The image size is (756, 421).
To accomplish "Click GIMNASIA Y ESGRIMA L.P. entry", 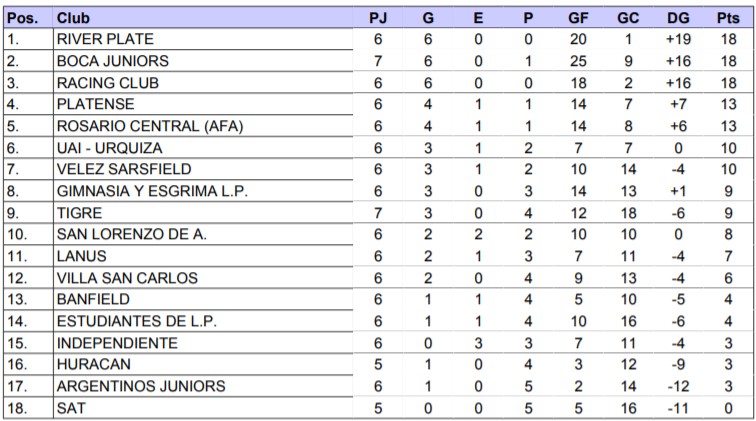I will 152,191.
